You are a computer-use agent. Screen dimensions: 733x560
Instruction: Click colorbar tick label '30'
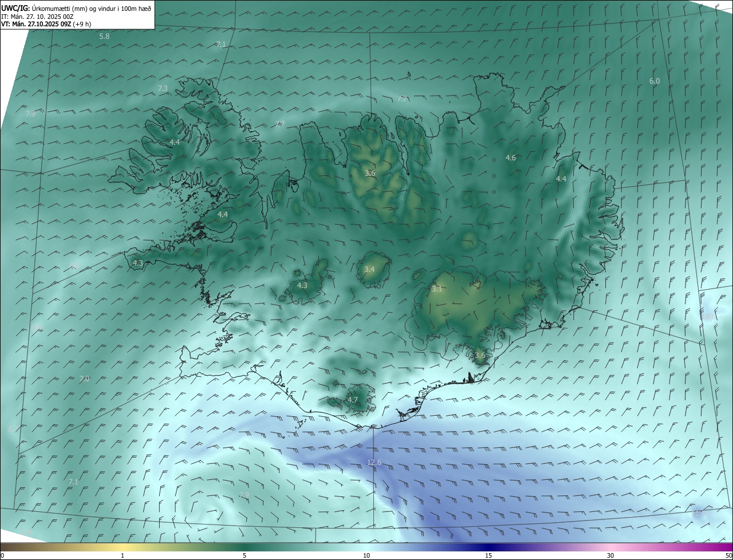(x=610, y=555)
